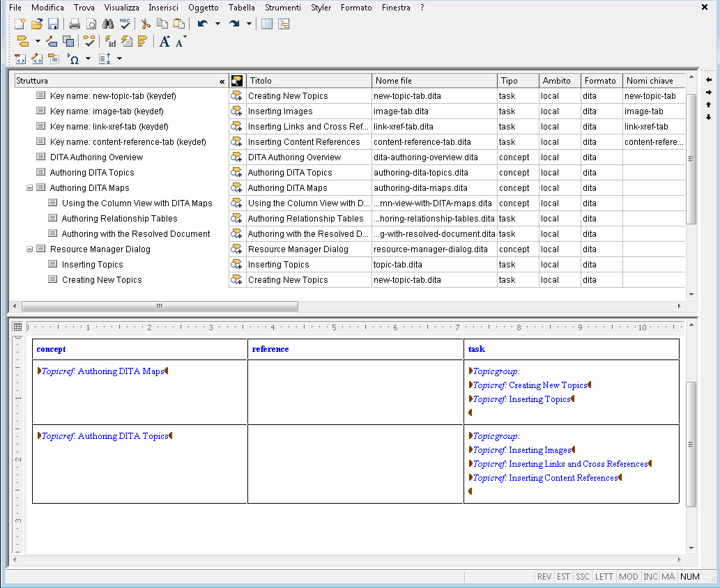Open the File menu
The height and width of the screenshot is (588, 720).
(x=15, y=8)
